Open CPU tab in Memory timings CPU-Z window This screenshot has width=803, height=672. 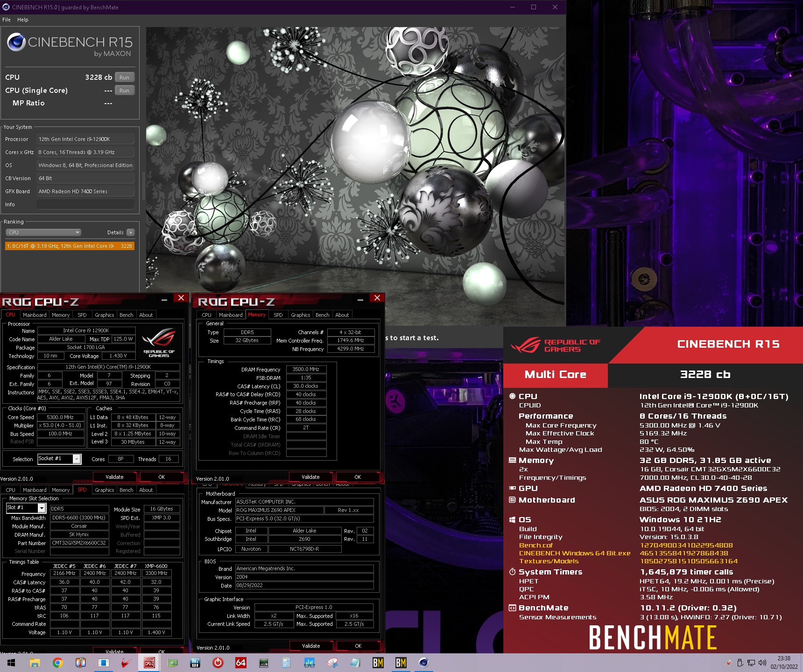pyautogui.click(x=206, y=315)
